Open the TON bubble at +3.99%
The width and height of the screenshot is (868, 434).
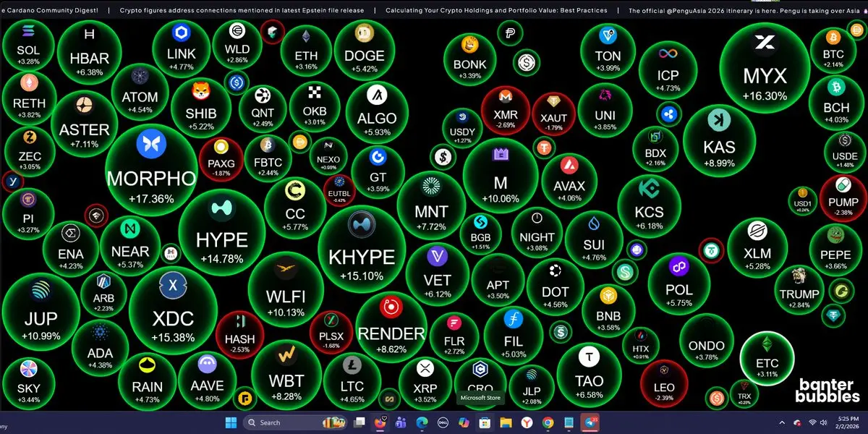tap(608, 50)
